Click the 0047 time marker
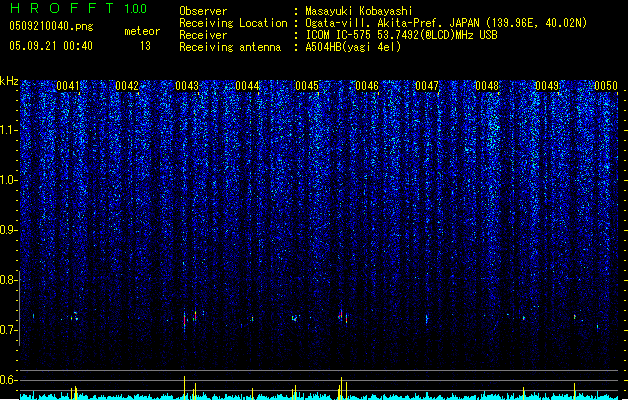 click(x=427, y=86)
